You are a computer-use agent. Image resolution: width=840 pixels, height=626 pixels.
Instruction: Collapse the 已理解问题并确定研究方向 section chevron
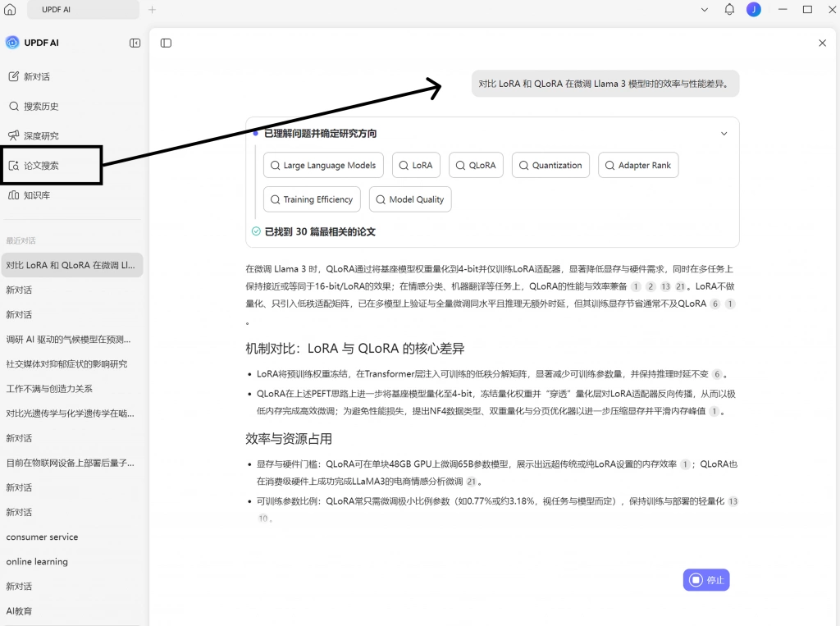click(724, 134)
